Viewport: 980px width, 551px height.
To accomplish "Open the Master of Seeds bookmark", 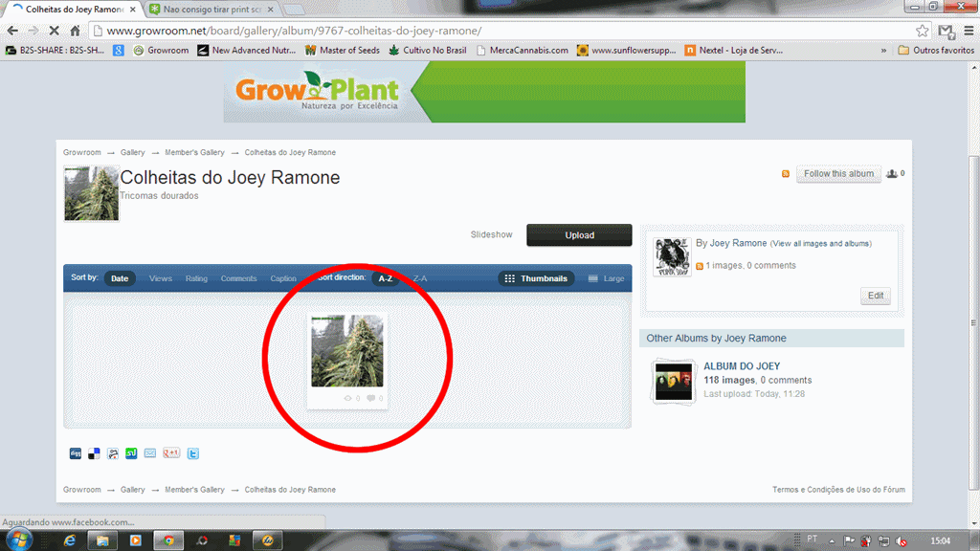I will point(342,50).
